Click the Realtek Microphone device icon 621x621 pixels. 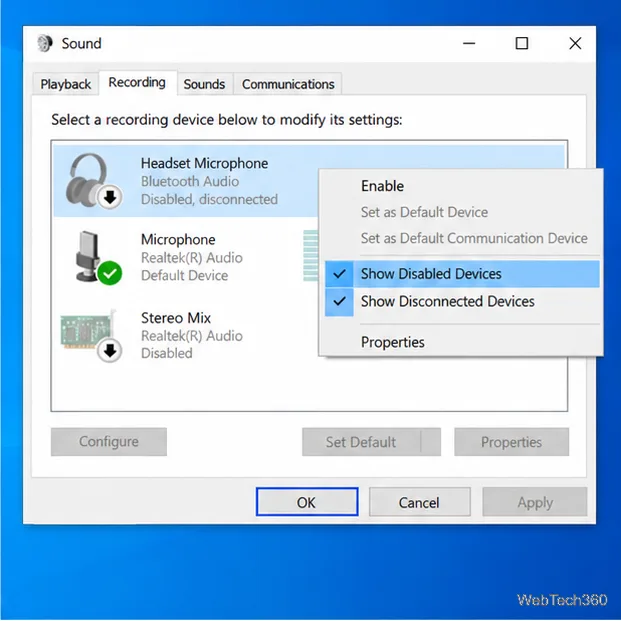[98, 257]
